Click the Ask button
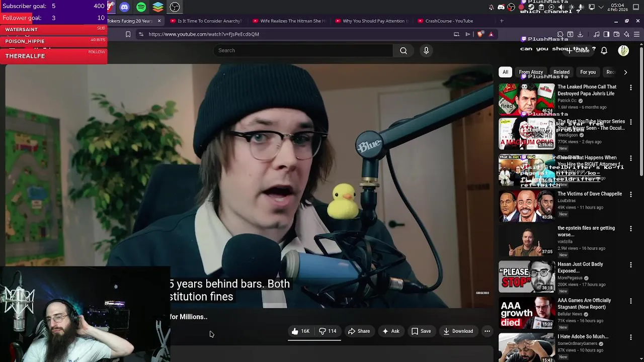 click(390, 331)
